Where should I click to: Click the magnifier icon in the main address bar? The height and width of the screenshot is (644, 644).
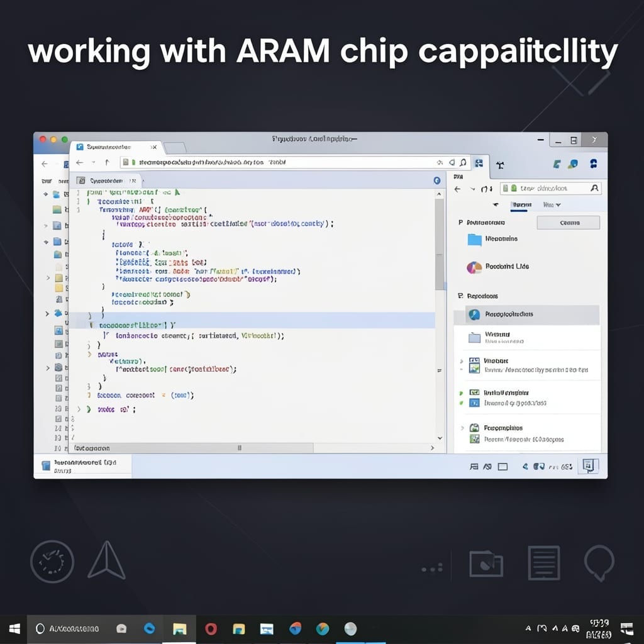pos(463,162)
